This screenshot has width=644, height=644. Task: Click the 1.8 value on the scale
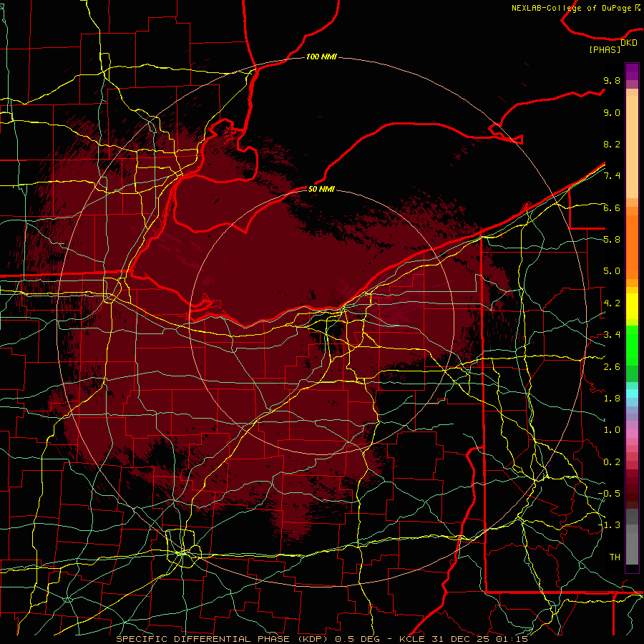pyautogui.click(x=612, y=399)
